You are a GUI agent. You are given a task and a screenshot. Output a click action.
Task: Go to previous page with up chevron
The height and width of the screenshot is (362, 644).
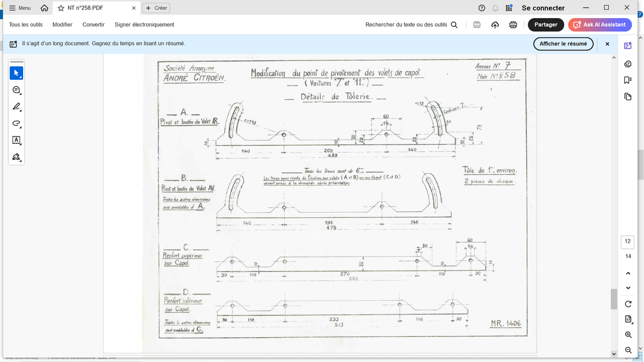[628, 273]
